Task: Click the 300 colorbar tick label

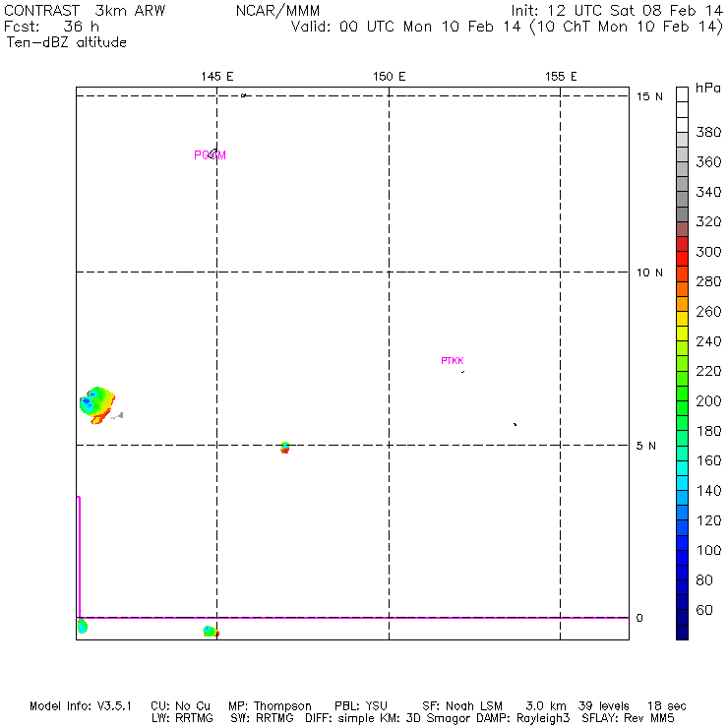Action: point(708,252)
